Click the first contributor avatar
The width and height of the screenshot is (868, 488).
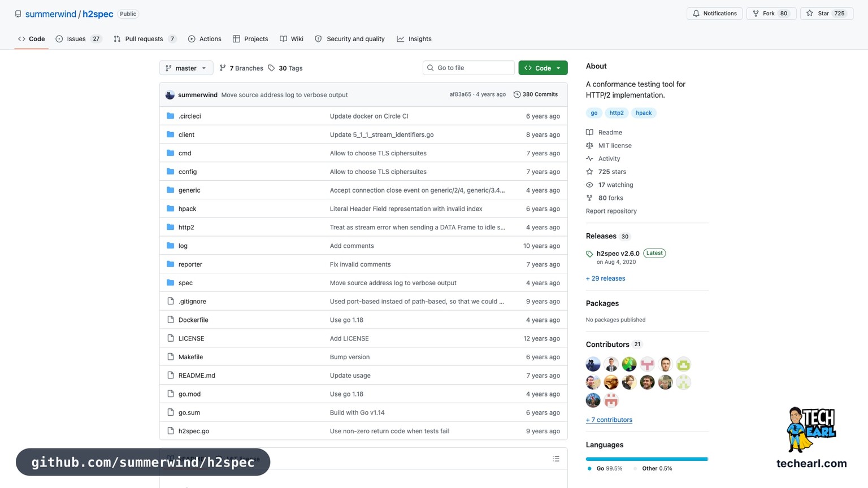593,364
